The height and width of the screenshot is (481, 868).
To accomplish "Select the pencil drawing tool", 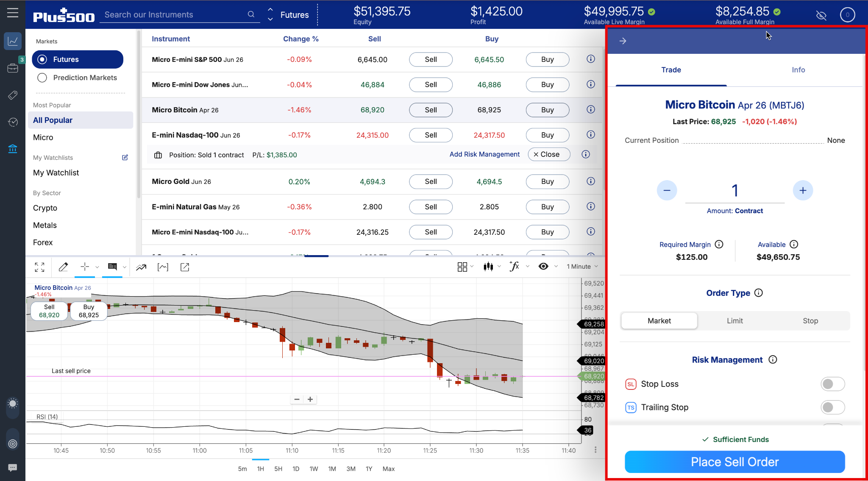I will [x=63, y=267].
